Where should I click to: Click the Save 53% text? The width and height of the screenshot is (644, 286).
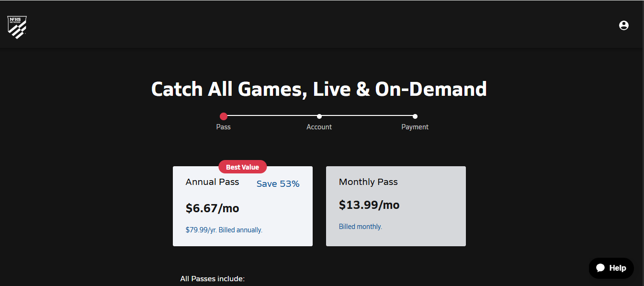pos(278,184)
